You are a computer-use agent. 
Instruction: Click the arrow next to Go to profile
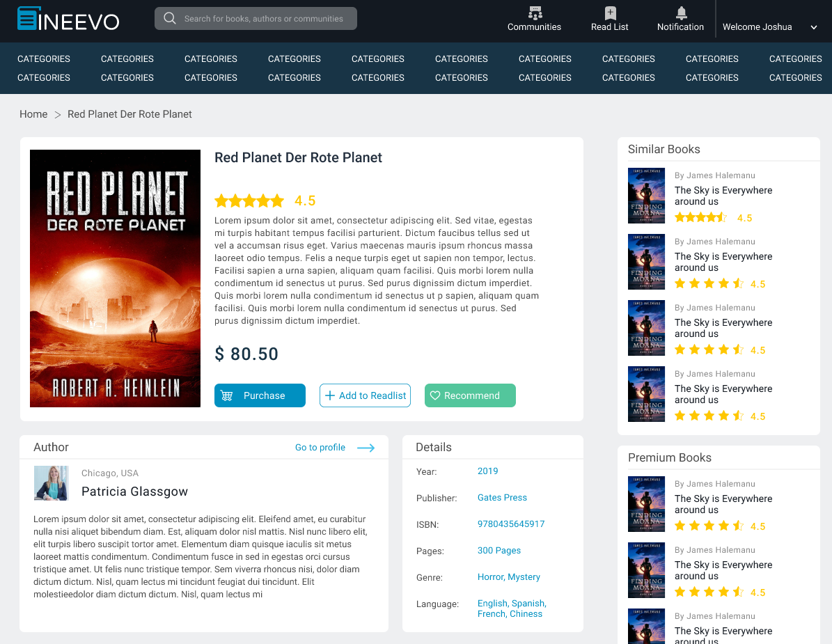pyautogui.click(x=366, y=448)
